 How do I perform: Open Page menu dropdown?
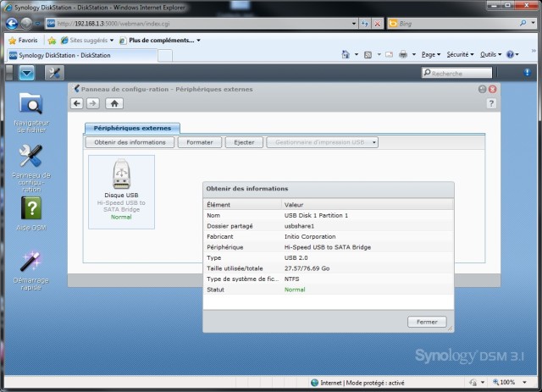[x=431, y=55]
